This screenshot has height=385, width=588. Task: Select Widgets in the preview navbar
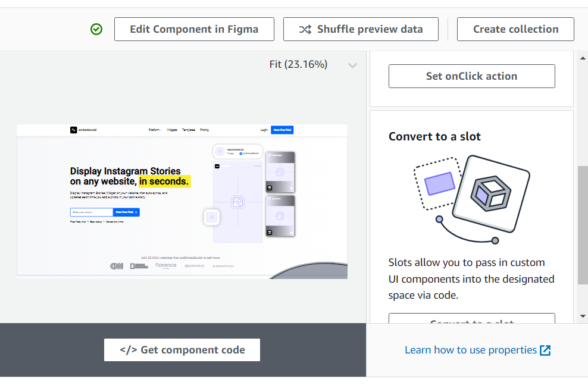tap(171, 129)
